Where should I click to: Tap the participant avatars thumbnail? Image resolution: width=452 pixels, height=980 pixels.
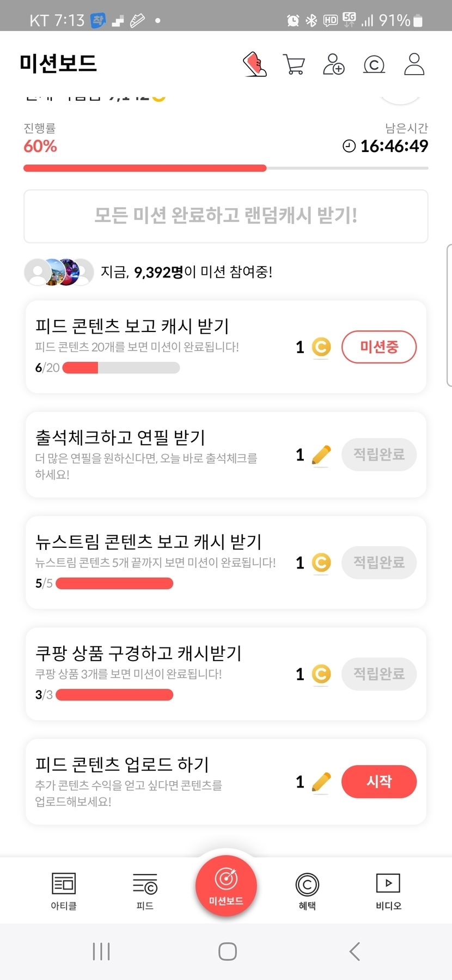59,271
